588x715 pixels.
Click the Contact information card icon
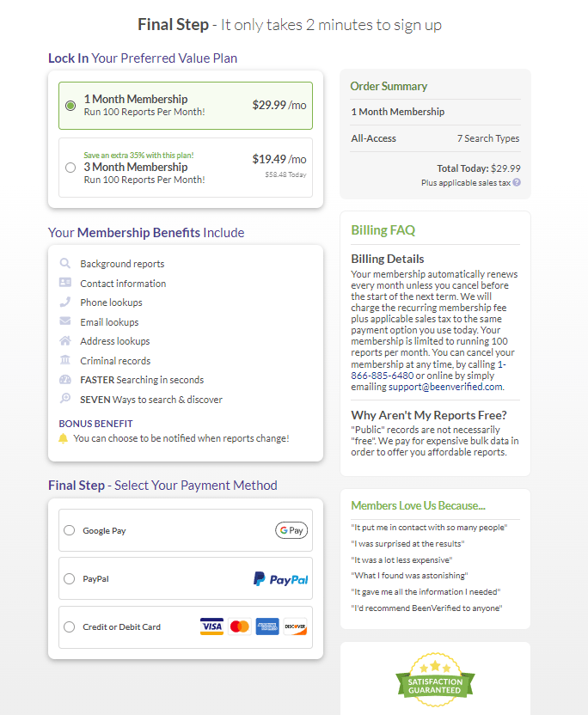pyautogui.click(x=64, y=283)
